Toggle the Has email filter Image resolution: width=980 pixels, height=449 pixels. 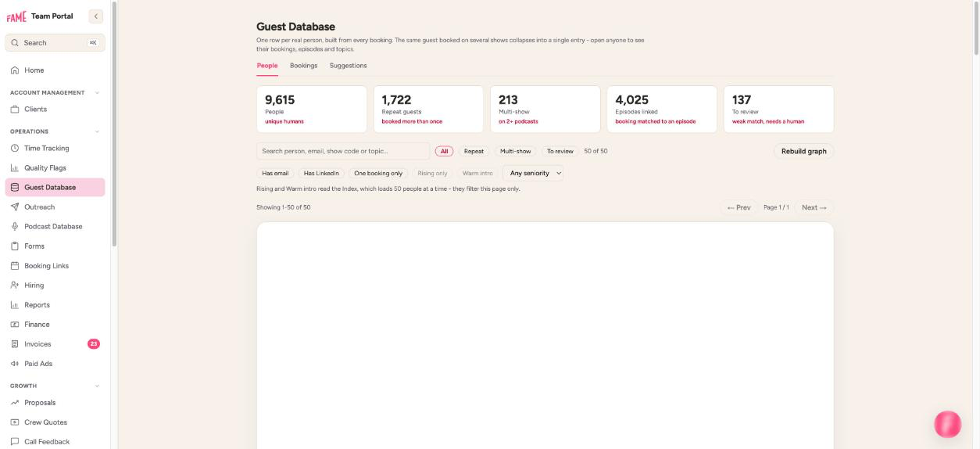[275, 173]
